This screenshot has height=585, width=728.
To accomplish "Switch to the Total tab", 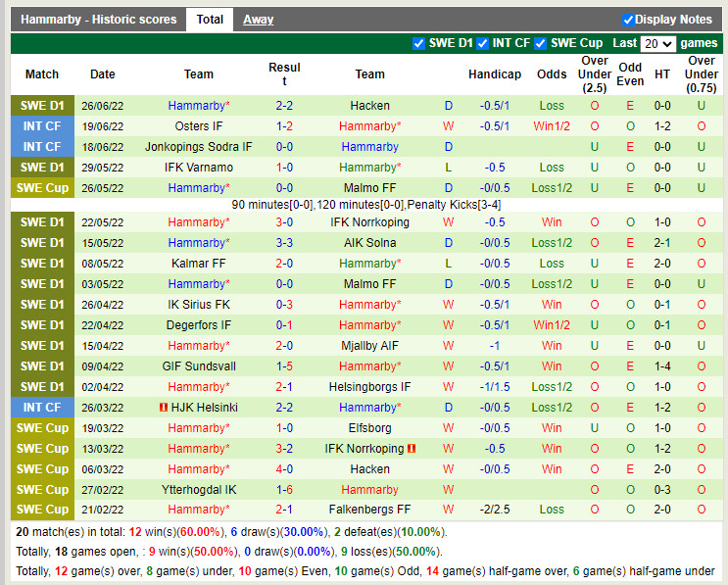I will [210, 20].
